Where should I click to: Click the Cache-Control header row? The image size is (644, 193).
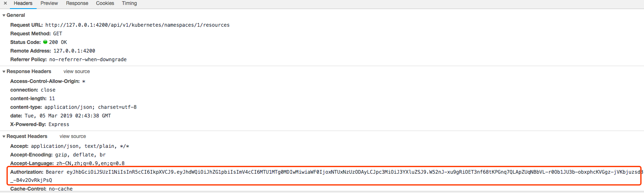coord(41,189)
